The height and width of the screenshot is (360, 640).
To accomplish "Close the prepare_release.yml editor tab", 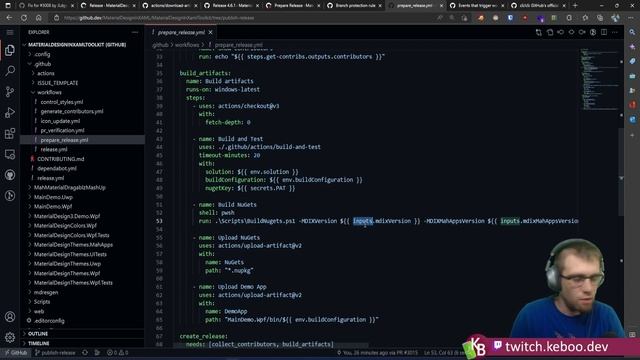I will click(x=211, y=32).
